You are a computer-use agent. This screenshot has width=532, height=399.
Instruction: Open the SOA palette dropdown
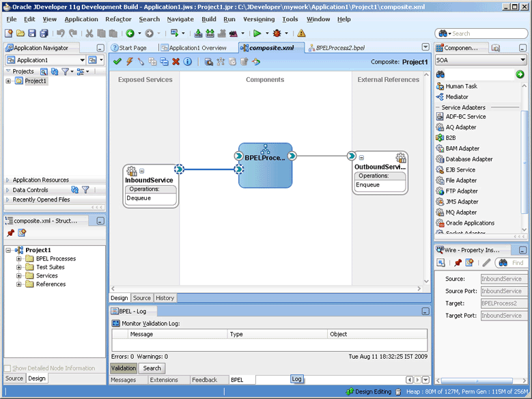coord(523,60)
